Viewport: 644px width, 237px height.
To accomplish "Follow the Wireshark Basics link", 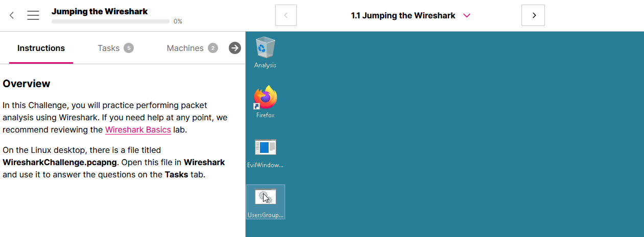I will click(138, 129).
